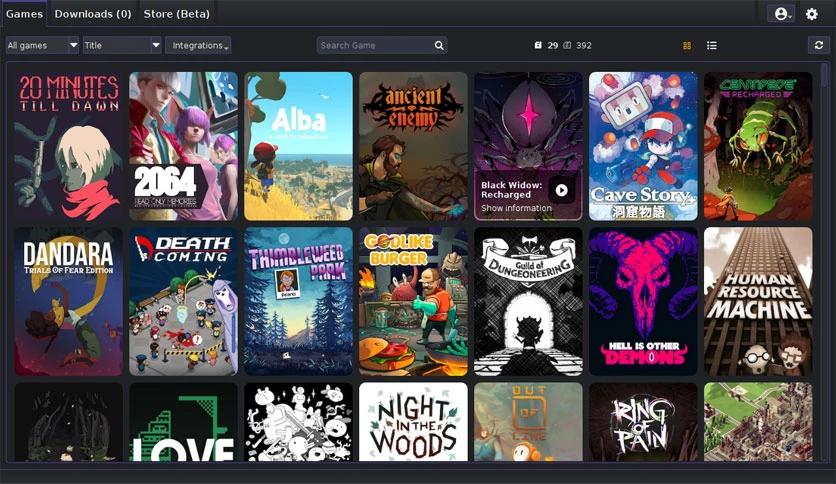Open the All games filter dropdown
Screen dimensions: 836x484
[43, 45]
